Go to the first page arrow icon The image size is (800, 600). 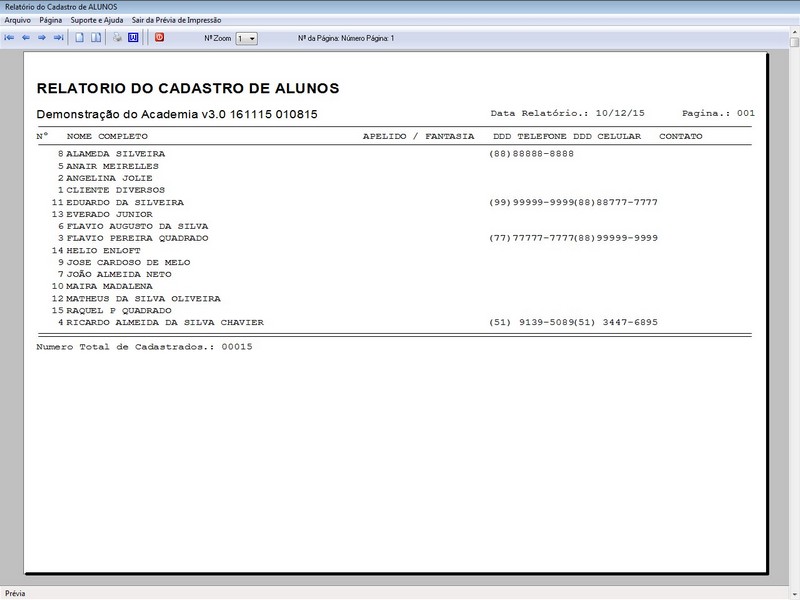pyautogui.click(x=9, y=38)
